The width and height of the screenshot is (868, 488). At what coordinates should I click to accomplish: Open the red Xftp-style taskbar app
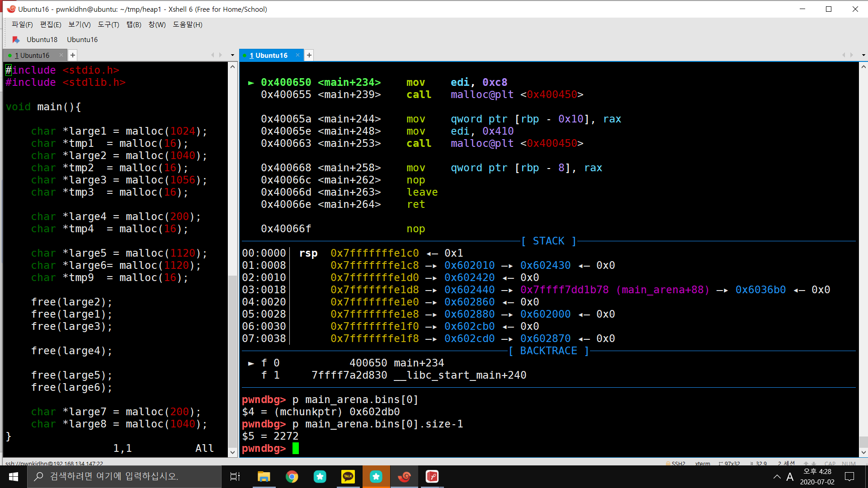pos(432,476)
